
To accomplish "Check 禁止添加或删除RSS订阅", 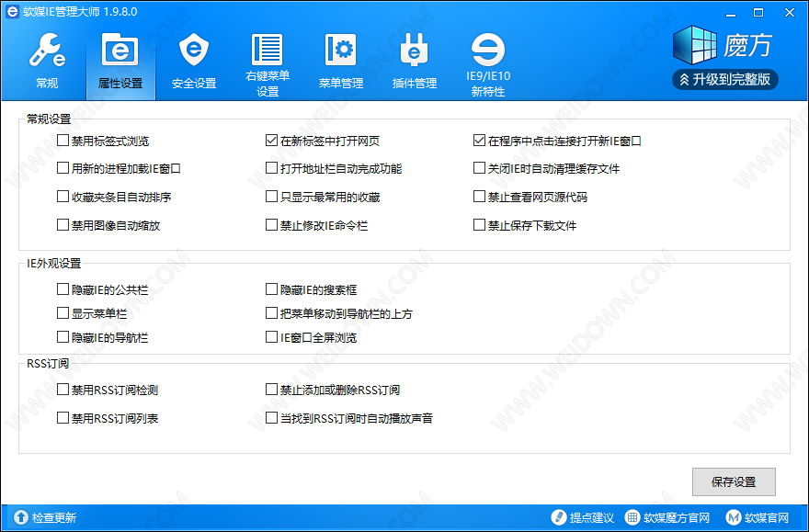I will tap(271, 390).
